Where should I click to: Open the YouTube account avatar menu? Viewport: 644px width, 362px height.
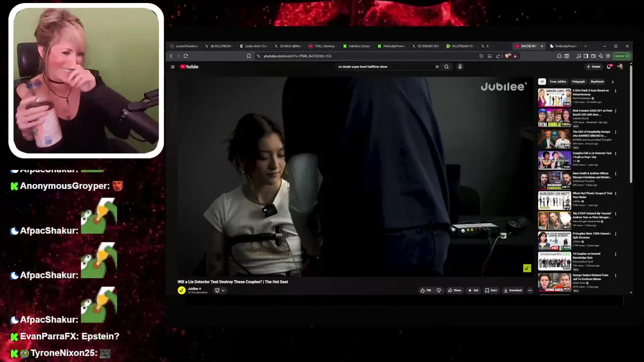click(x=620, y=66)
